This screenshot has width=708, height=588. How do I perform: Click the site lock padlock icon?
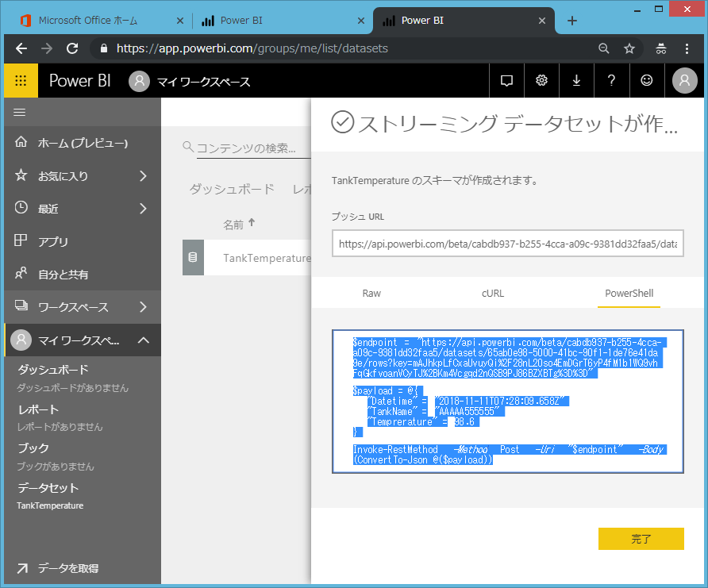[104, 48]
